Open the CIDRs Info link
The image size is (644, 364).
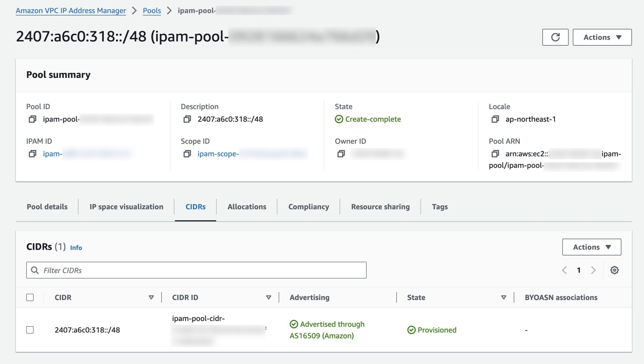[x=76, y=248]
